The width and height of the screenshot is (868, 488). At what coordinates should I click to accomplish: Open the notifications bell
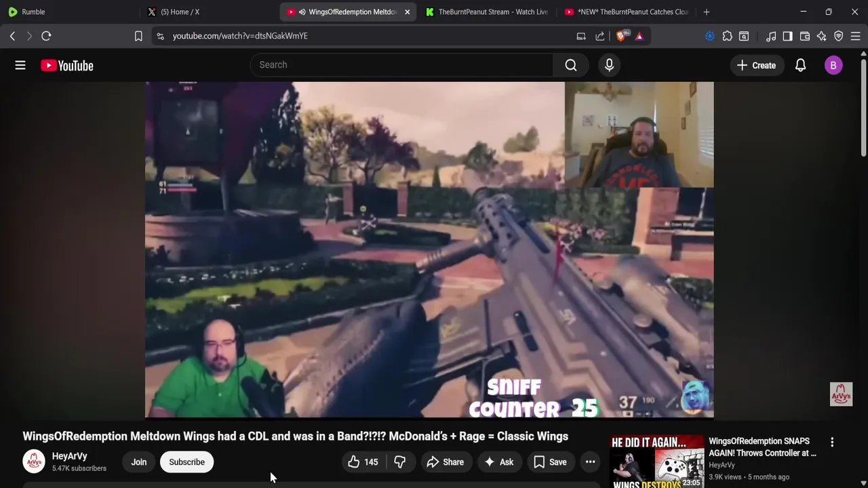800,65
